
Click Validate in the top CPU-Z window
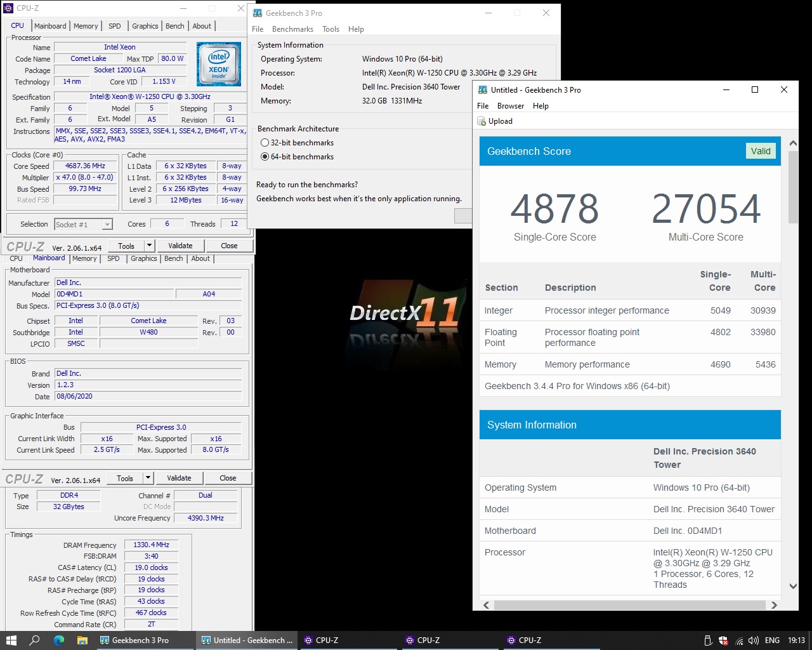click(x=180, y=246)
